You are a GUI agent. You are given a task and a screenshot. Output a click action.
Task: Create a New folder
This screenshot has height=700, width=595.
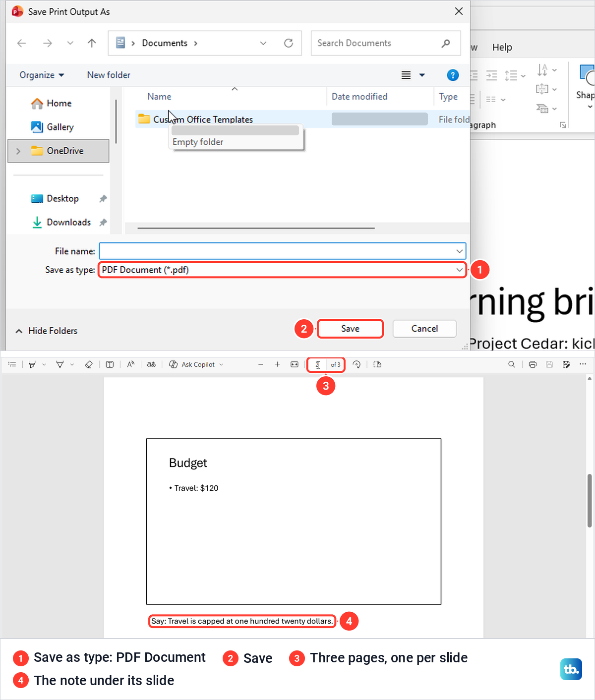(x=109, y=75)
